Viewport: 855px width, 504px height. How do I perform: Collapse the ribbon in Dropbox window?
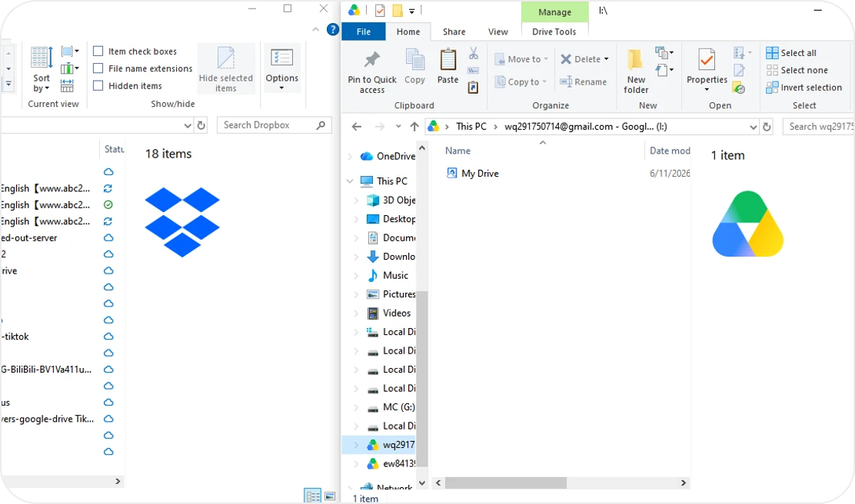tap(316, 29)
